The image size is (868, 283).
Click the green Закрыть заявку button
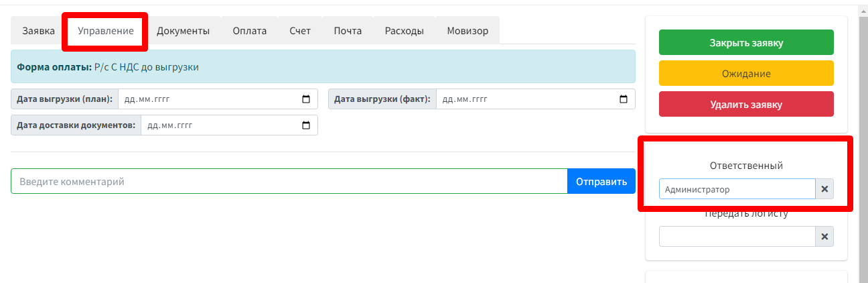(x=746, y=42)
